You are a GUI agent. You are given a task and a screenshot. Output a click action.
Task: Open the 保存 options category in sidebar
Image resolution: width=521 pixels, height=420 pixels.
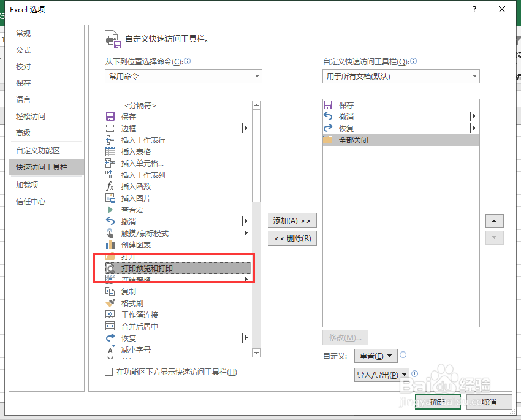point(47,83)
